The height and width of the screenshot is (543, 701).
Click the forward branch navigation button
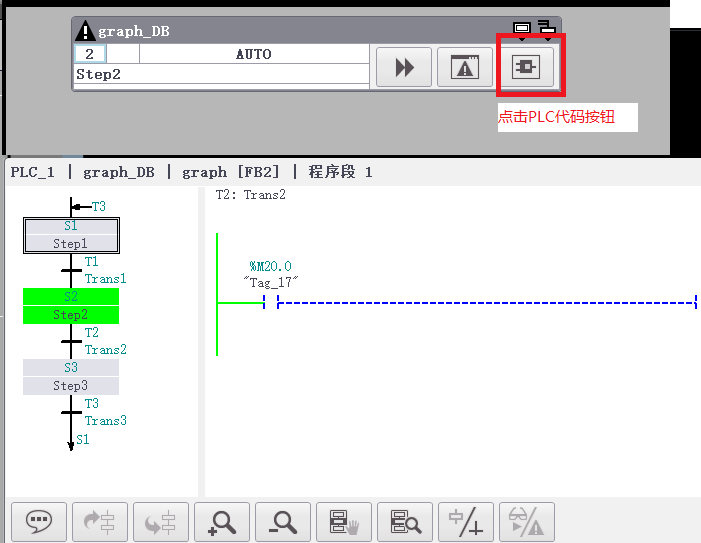point(100,522)
